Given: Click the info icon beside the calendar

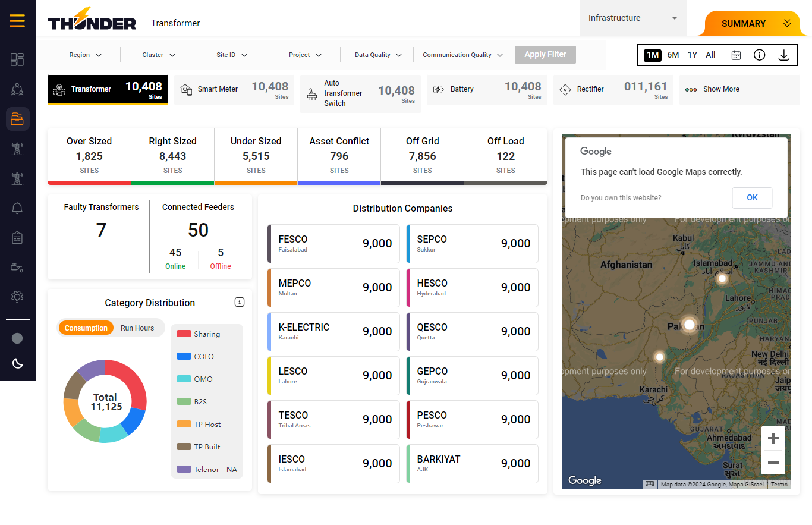Looking at the screenshot, I should point(759,55).
